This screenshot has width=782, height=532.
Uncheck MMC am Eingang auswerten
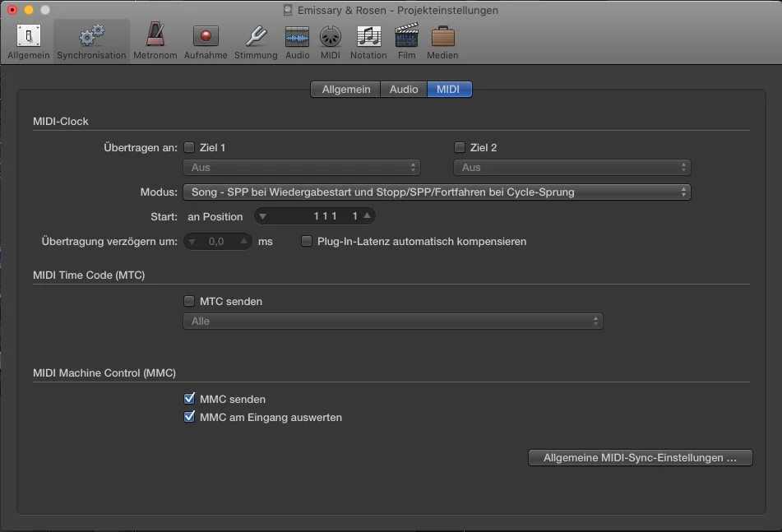click(x=189, y=418)
